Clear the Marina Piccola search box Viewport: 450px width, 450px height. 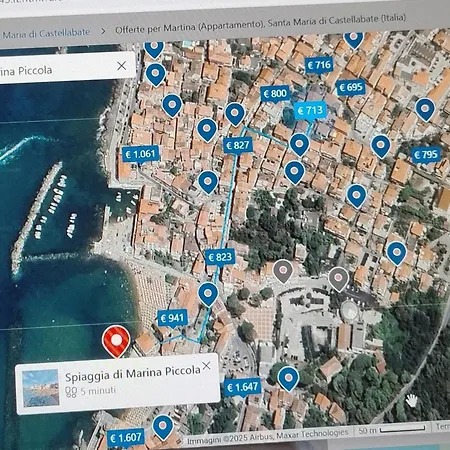122,66
